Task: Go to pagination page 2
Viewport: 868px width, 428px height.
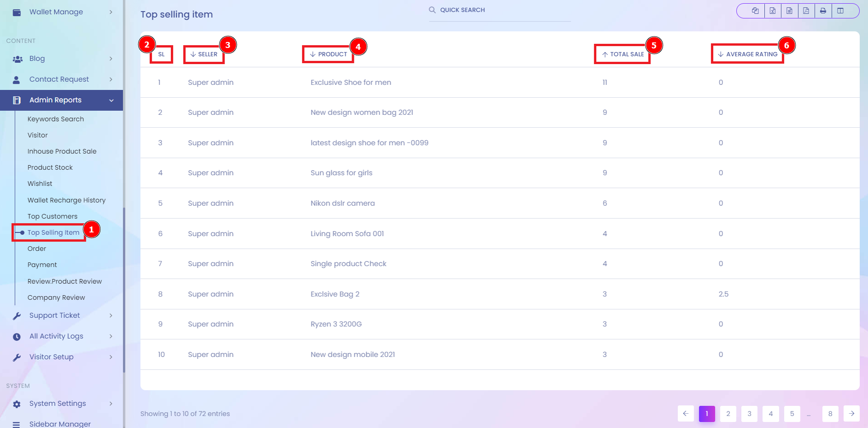Action: [x=728, y=414]
